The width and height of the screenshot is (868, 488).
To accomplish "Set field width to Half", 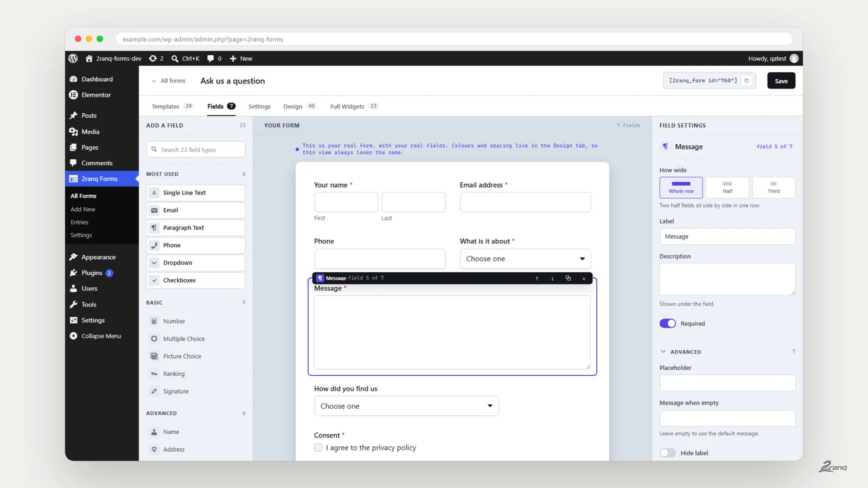I will click(x=727, y=188).
